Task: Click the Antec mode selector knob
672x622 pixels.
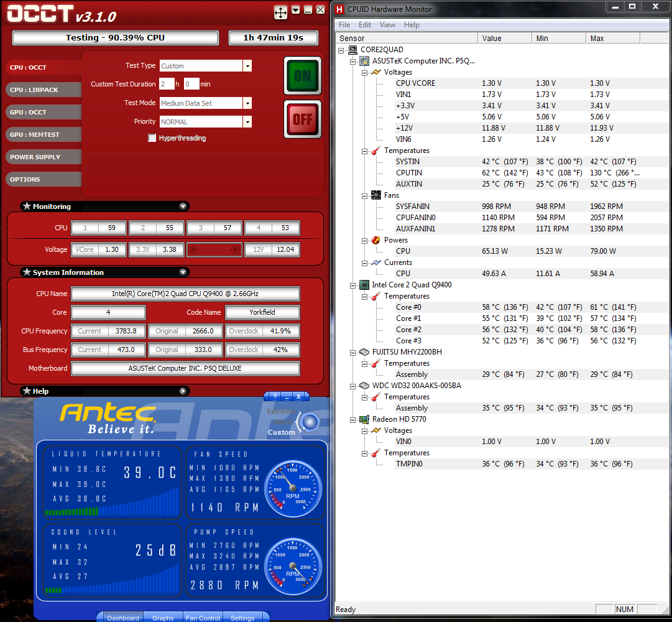Action: [x=310, y=422]
